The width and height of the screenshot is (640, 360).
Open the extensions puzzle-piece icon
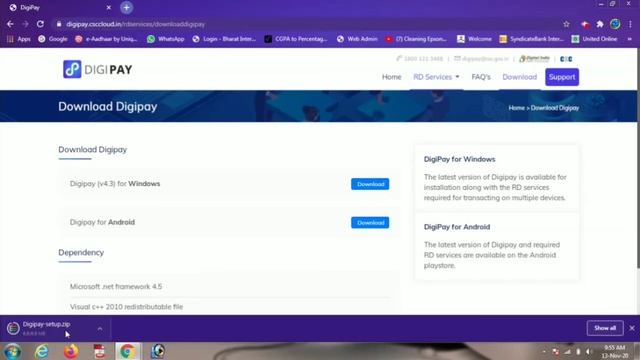(600, 24)
